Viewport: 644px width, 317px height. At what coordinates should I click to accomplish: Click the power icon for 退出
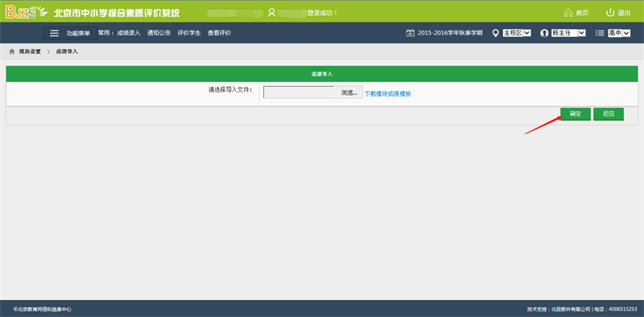coord(610,12)
